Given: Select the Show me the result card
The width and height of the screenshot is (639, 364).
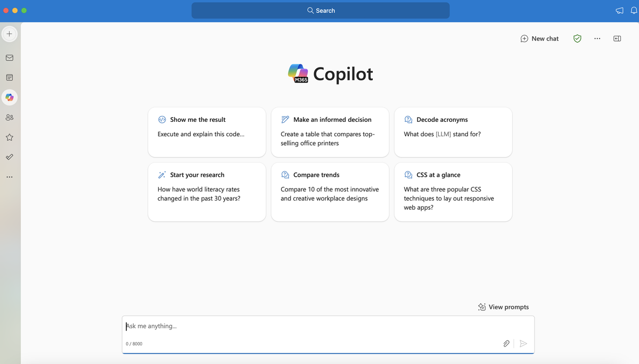Looking at the screenshot, I should pyautogui.click(x=207, y=132).
